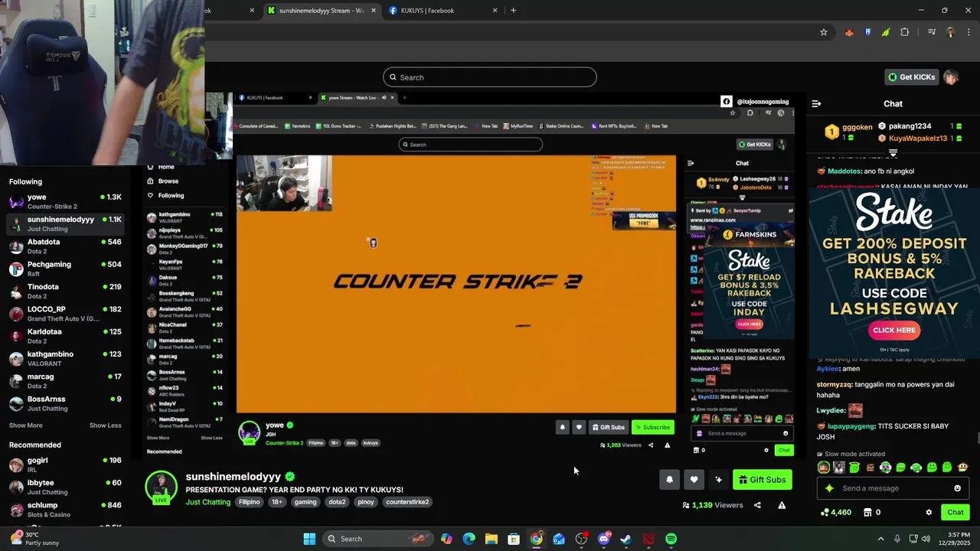The image size is (980, 551).
Task: Open the Chrome three-dot menu
Action: pyautogui.click(x=969, y=32)
